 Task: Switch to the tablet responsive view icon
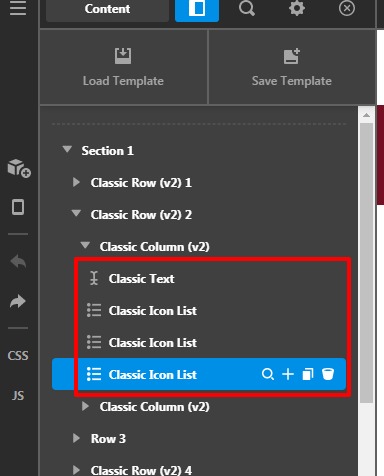point(18,207)
